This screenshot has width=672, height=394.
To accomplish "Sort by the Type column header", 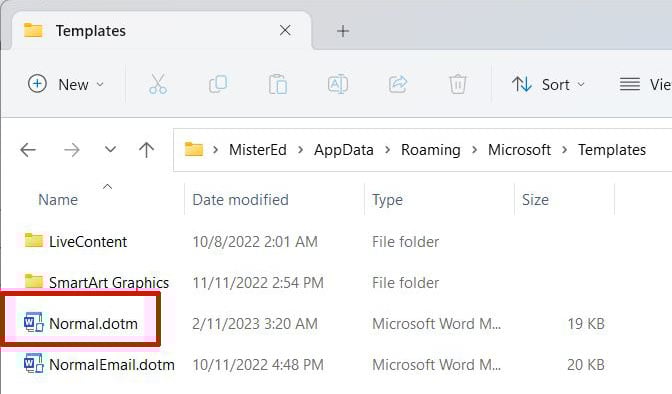I will coord(387,200).
